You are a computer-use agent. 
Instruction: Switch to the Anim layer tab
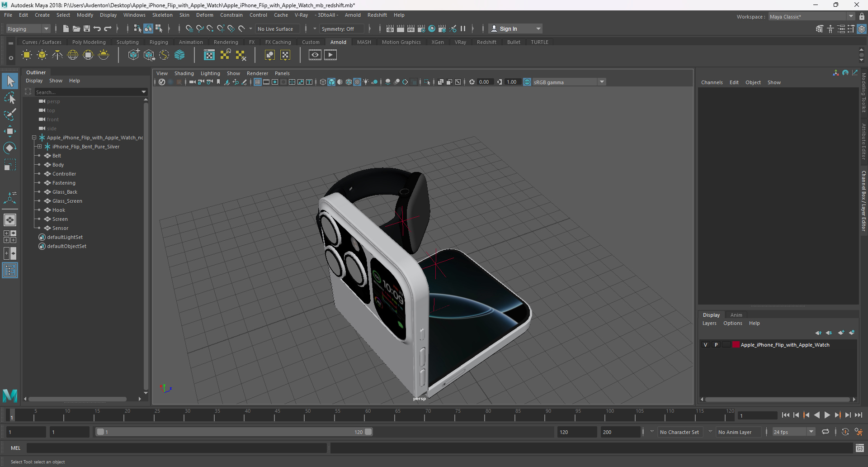[736, 315]
